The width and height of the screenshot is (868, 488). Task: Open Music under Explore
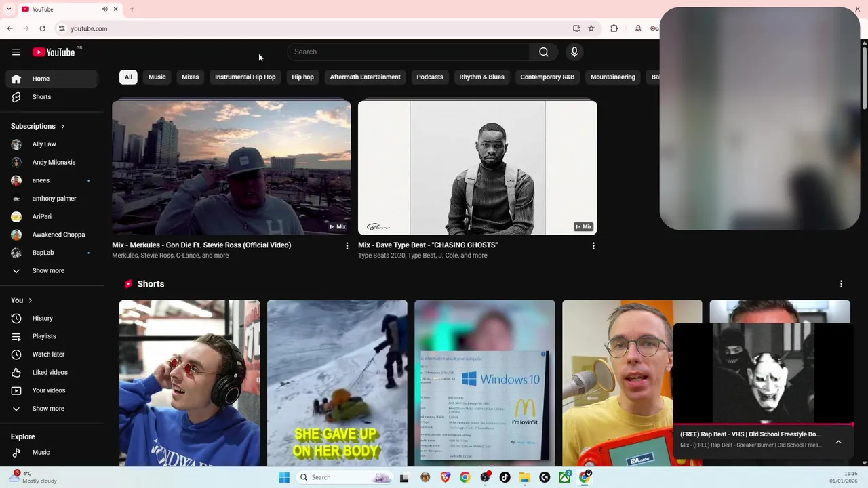(x=52, y=452)
